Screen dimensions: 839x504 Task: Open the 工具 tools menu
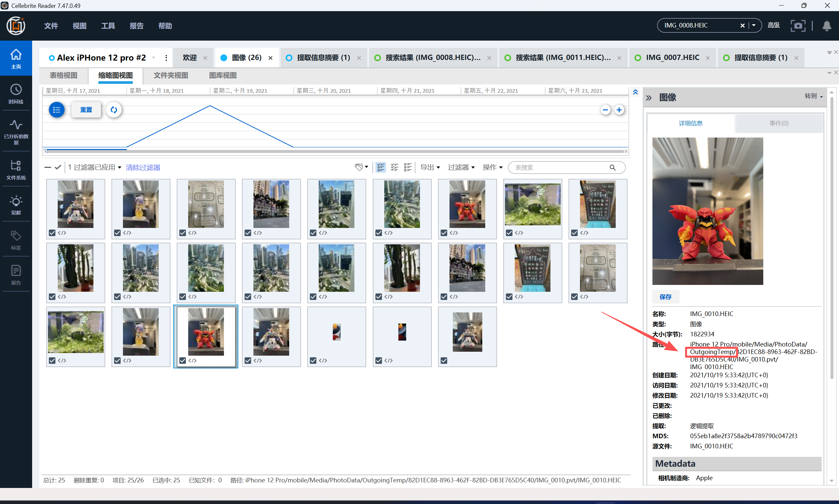click(x=108, y=26)
